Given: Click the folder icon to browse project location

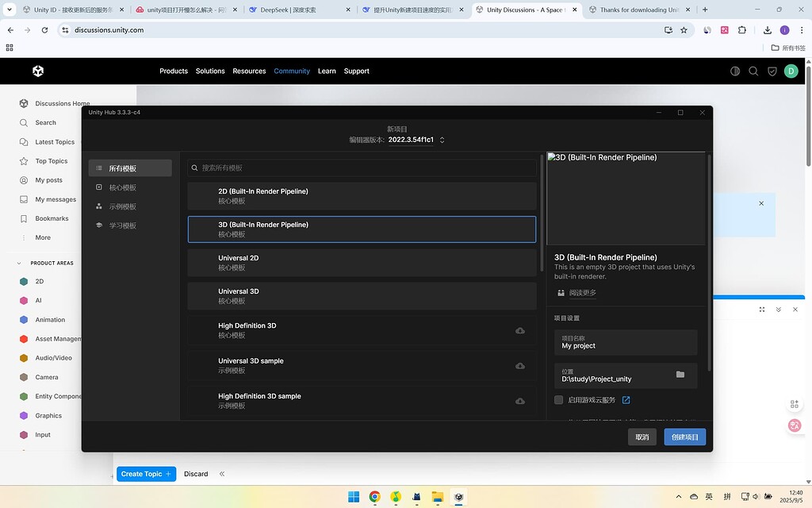Looking at the screenshot, I should [x=680, y=374].
